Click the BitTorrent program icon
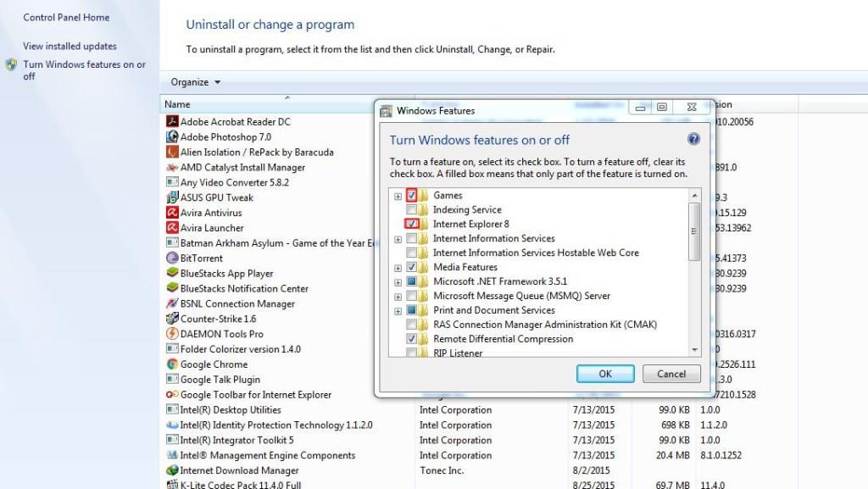This screenshot has width=868, height=489. point(172,258)
